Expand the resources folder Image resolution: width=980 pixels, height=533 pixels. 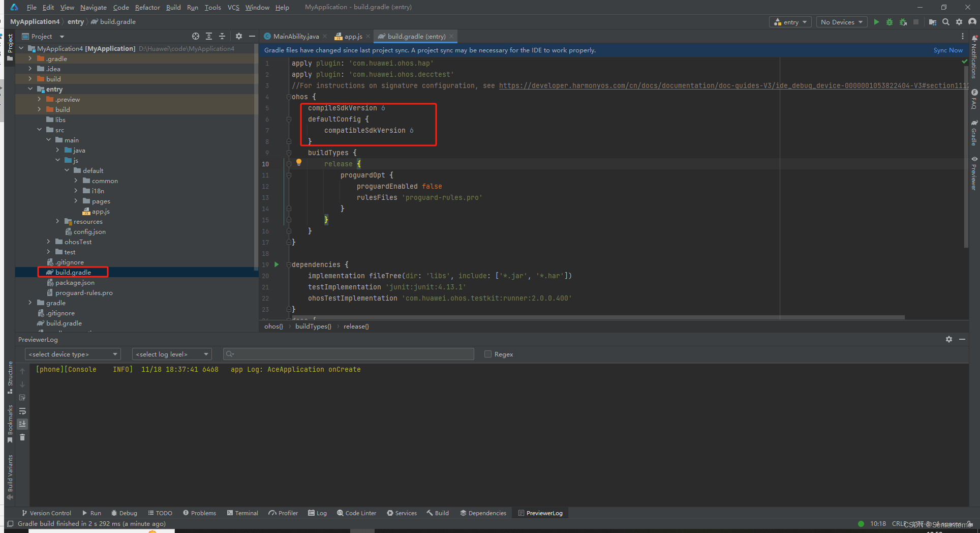coord(57,221)
